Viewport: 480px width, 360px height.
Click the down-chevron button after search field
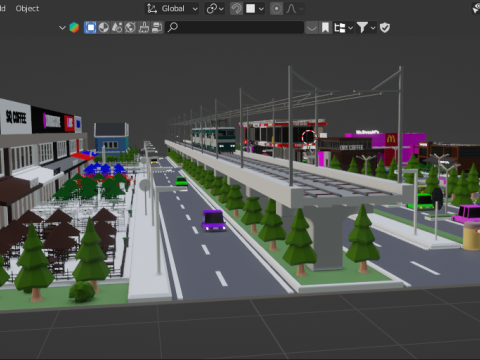pos(312,27)
